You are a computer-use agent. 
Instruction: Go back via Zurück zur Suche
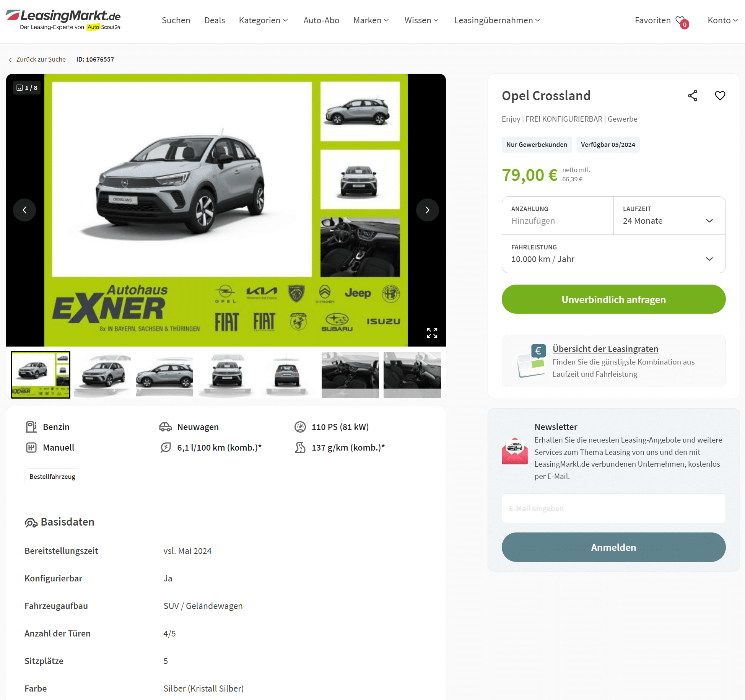pyautogui.click(x=37, y=59)
